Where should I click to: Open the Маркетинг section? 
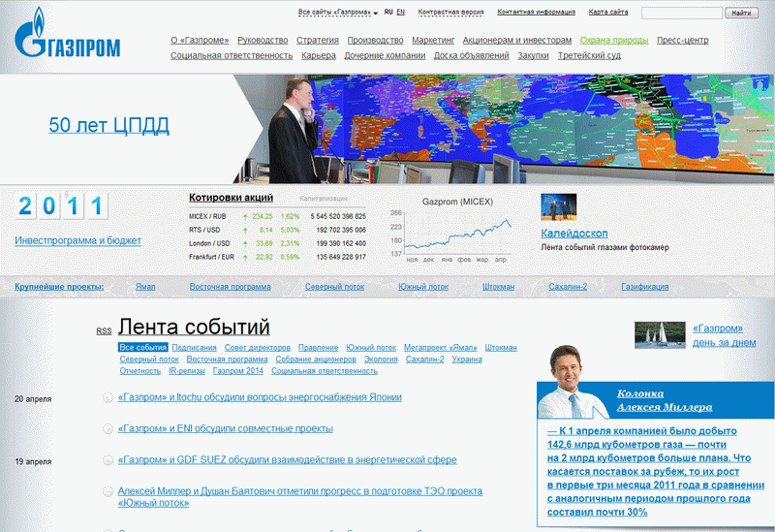coord(433,40)
